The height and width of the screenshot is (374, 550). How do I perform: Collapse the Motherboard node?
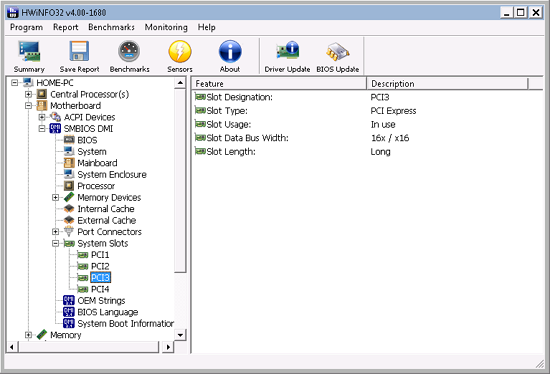(28, 106)
